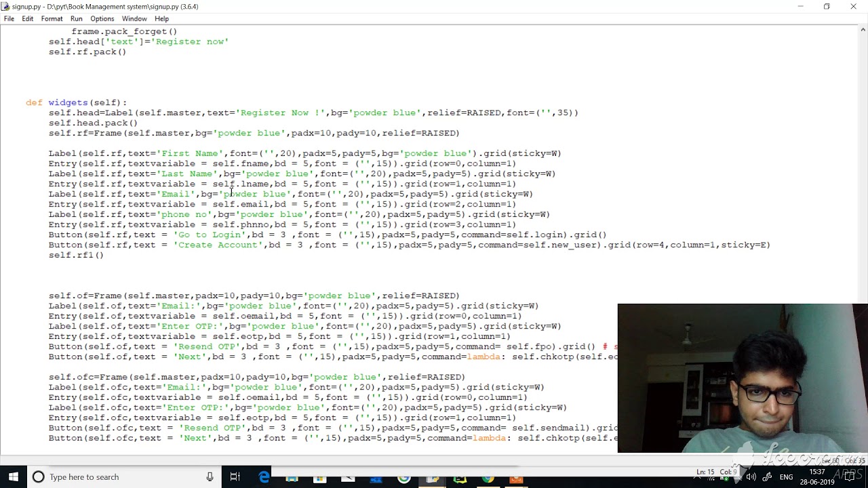Screen dimensions: 868x488
Task: Click the IDLE Python icon in title bar
Action: point(6,6)
